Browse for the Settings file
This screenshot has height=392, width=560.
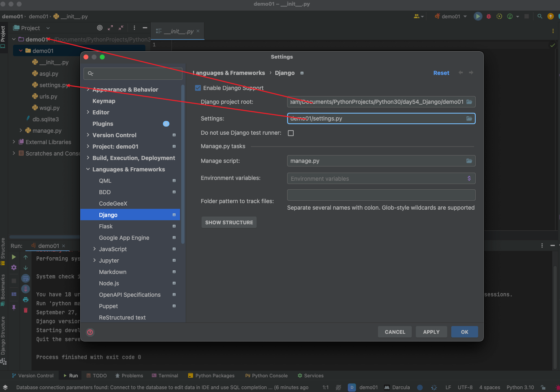point(469,118)
